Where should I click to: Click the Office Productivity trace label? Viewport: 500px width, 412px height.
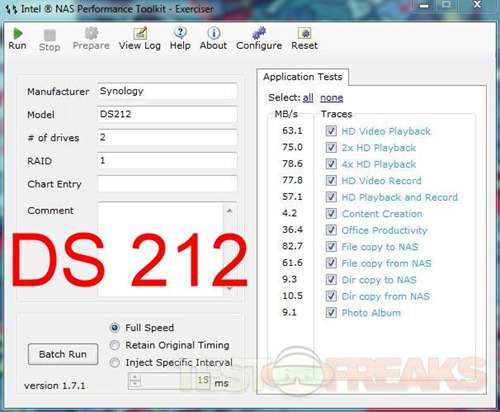click(384, 230)
